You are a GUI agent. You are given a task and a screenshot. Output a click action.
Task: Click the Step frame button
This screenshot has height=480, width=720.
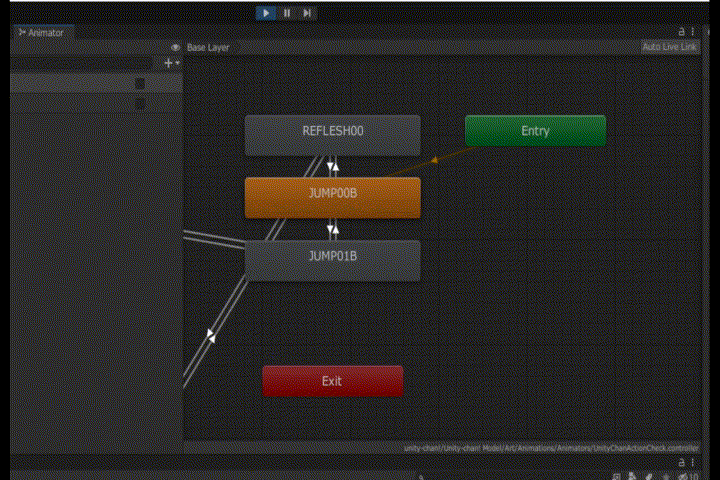(x=307, y=13)
